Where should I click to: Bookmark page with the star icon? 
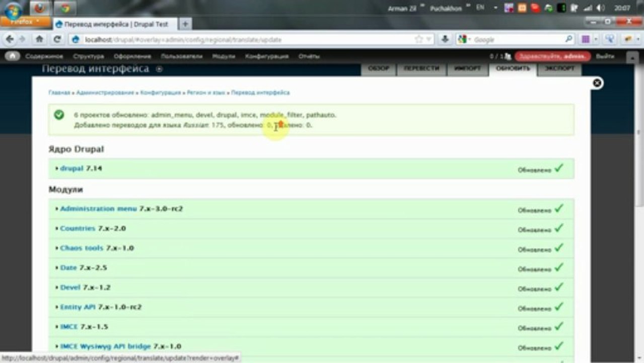[x=418, y=39]
